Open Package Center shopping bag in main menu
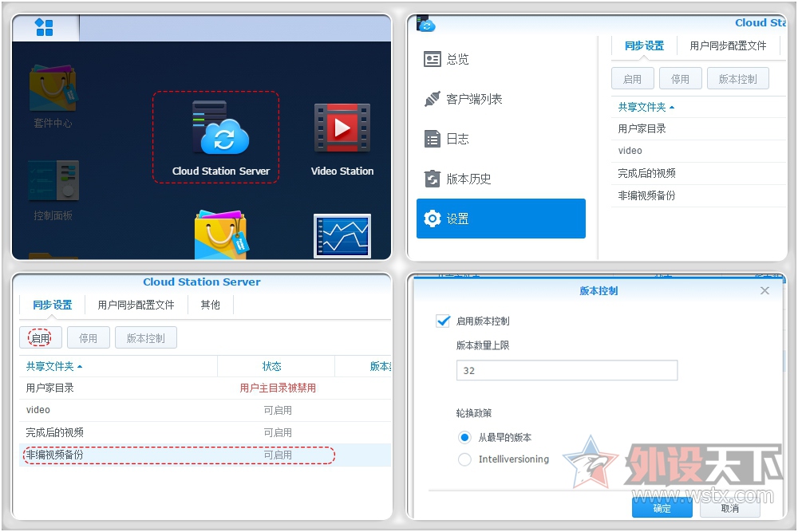Image resolution: width=798 pixels, height=532 pixels. click(221, 234)
